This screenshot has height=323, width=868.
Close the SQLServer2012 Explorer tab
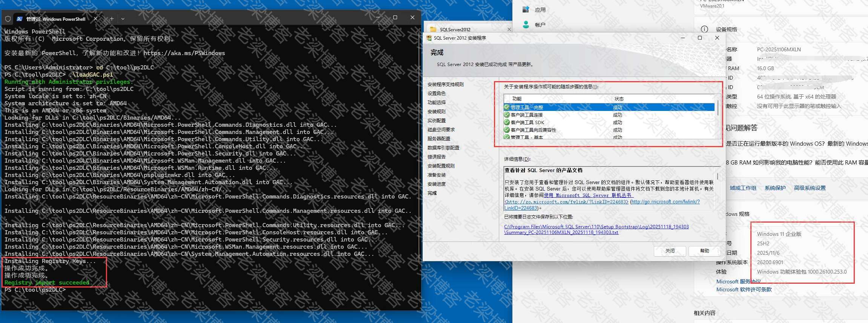(x=509, y=29)
